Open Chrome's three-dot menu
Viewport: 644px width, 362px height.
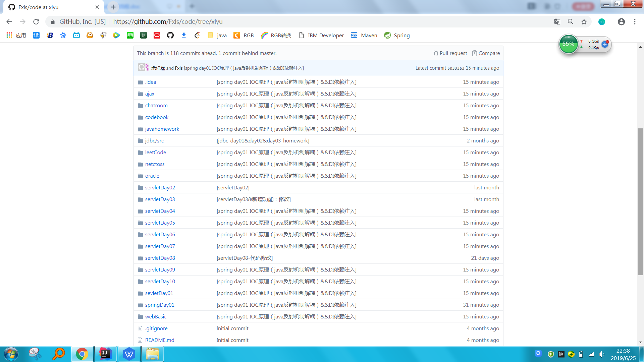tap(635, 22)
